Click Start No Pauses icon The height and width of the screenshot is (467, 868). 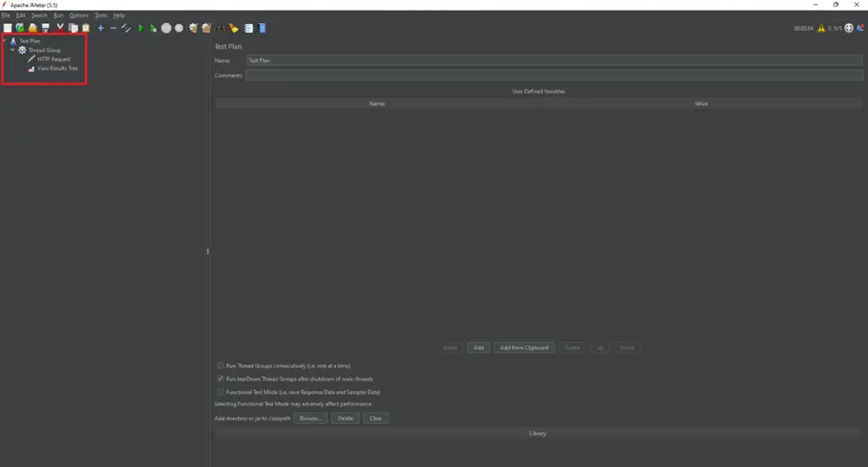(153, 27)
